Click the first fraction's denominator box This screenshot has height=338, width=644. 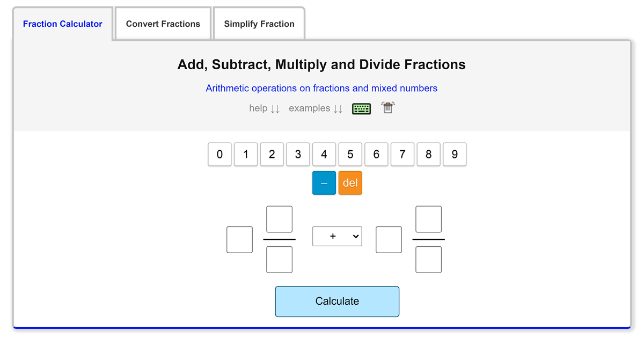tap(279, 260)
